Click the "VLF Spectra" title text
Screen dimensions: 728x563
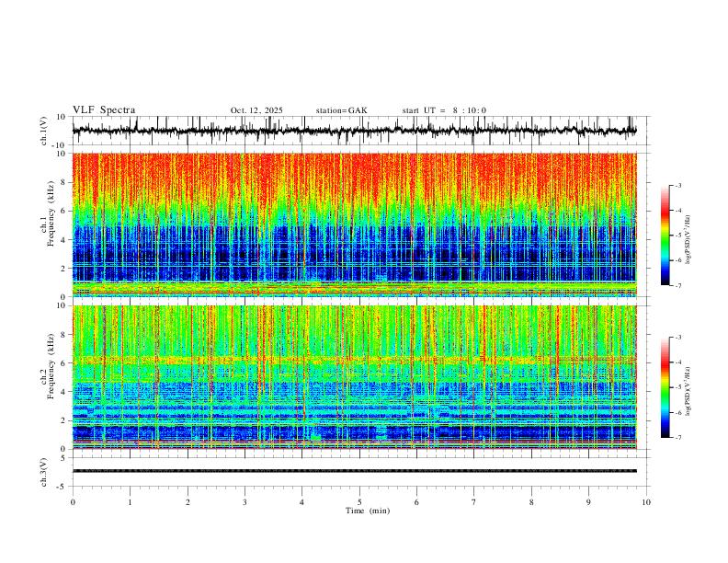click(x=104, y=110)
